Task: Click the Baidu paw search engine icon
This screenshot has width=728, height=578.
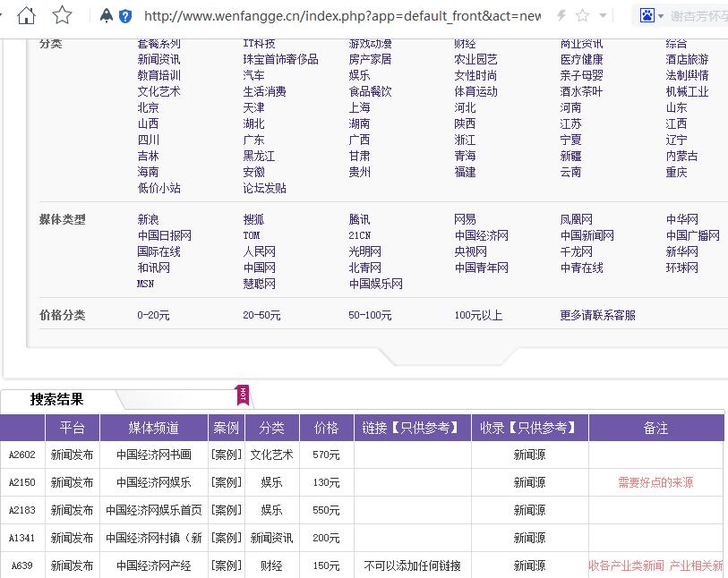Action: 647,16
